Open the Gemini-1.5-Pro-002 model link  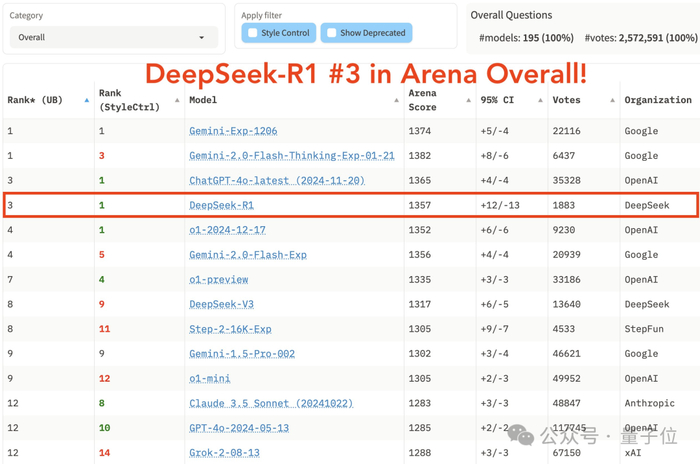[x=242, y=354]
